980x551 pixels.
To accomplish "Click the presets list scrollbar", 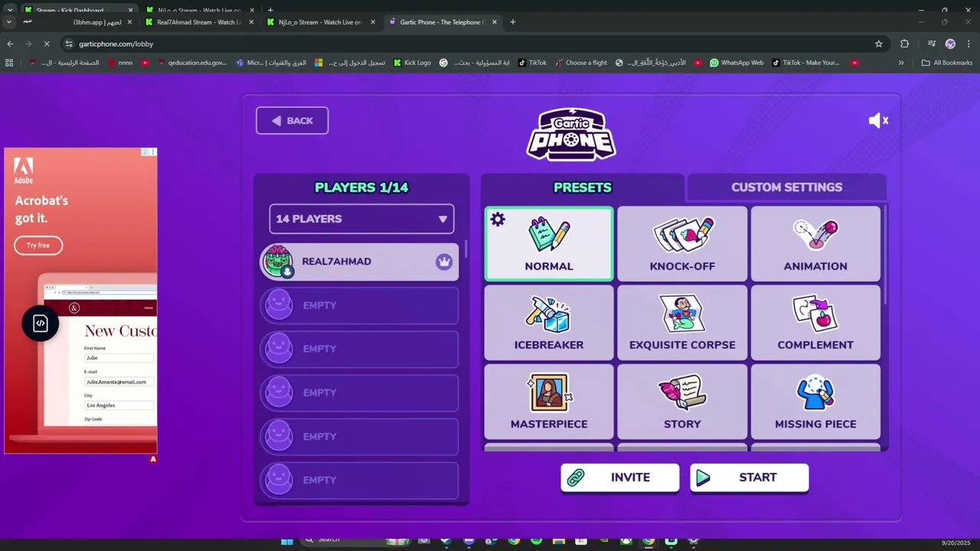I will pos(885,256).
